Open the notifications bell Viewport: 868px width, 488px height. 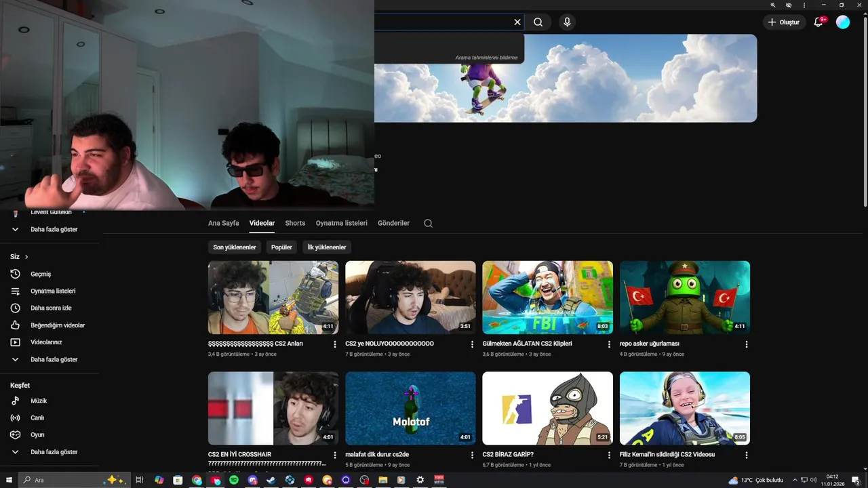pyautogui.click(x=818, y=22)
